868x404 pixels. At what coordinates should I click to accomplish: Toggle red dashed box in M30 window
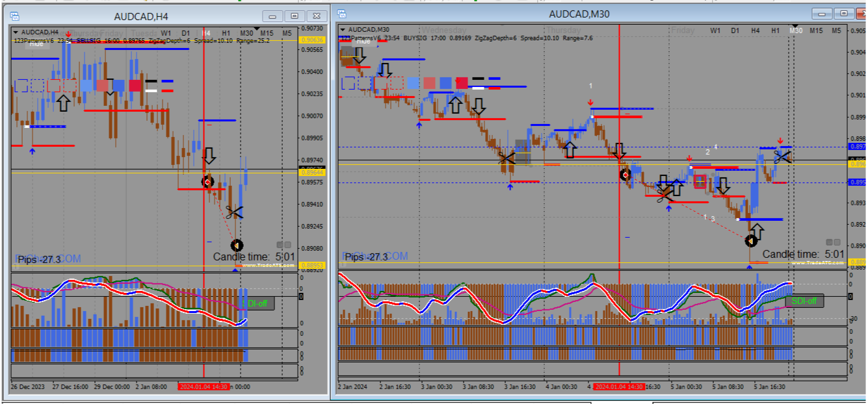pos(381,82)
